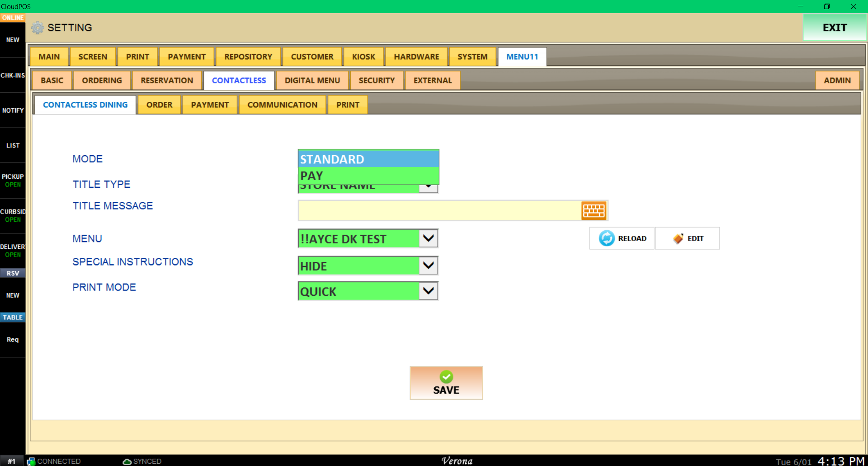Open the on-screen keyboard for Title Message

(594, 211)
